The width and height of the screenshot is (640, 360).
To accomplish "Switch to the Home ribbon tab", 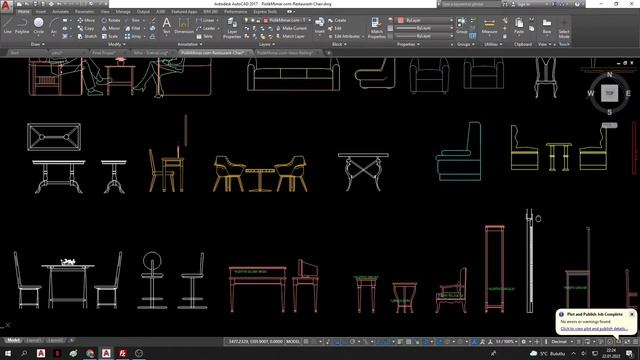I will (24, 12).
